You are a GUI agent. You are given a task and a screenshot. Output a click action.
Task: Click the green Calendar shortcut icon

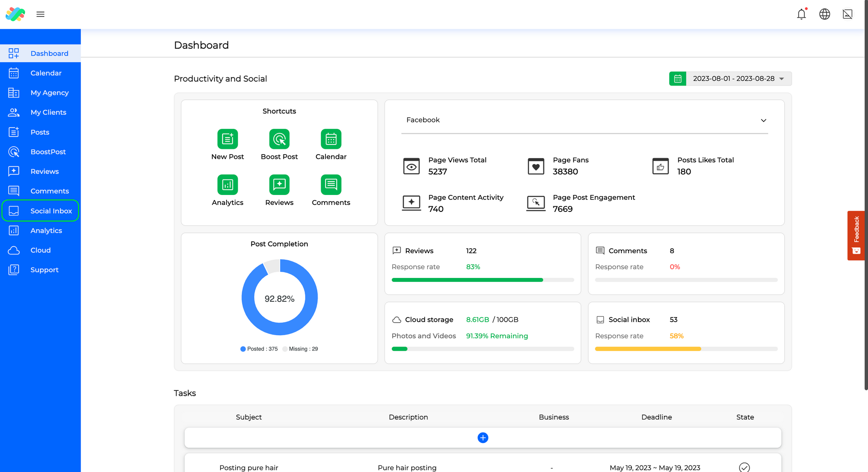(x=331, y=139)
